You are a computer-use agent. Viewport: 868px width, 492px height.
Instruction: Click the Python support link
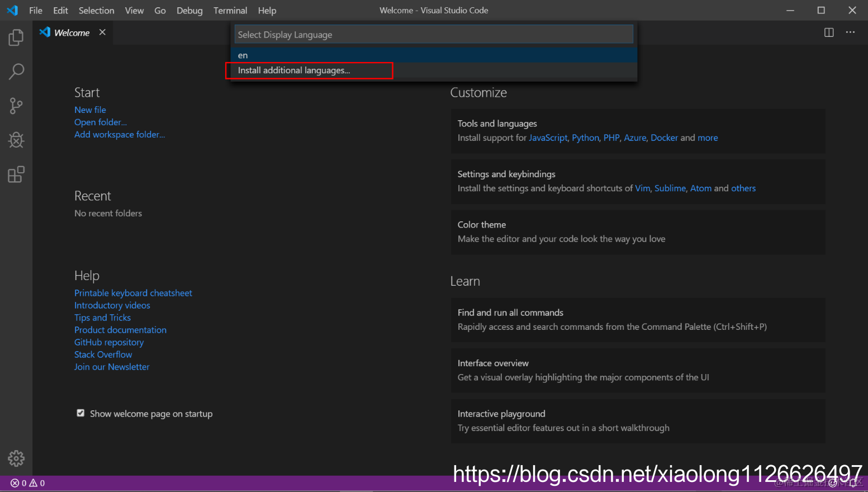[585, 138]
